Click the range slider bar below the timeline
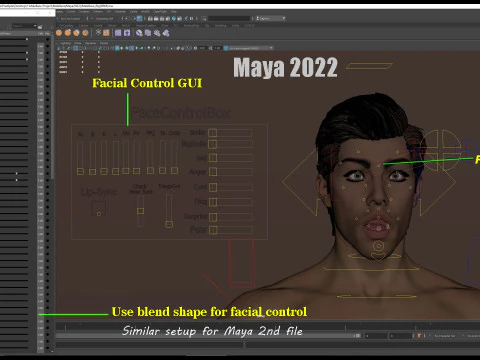The height and width of the screenshot is (360, 480). [207, 336]
